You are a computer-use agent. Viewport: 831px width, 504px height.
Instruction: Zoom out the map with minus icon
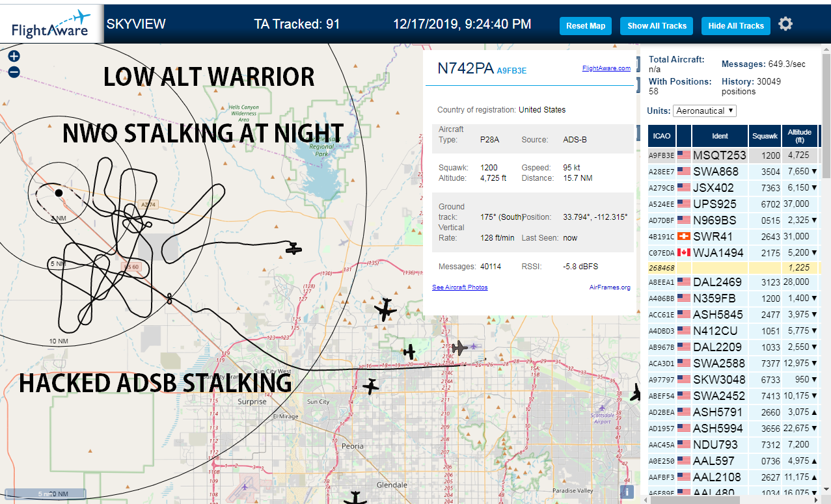(x=14, y=72)
